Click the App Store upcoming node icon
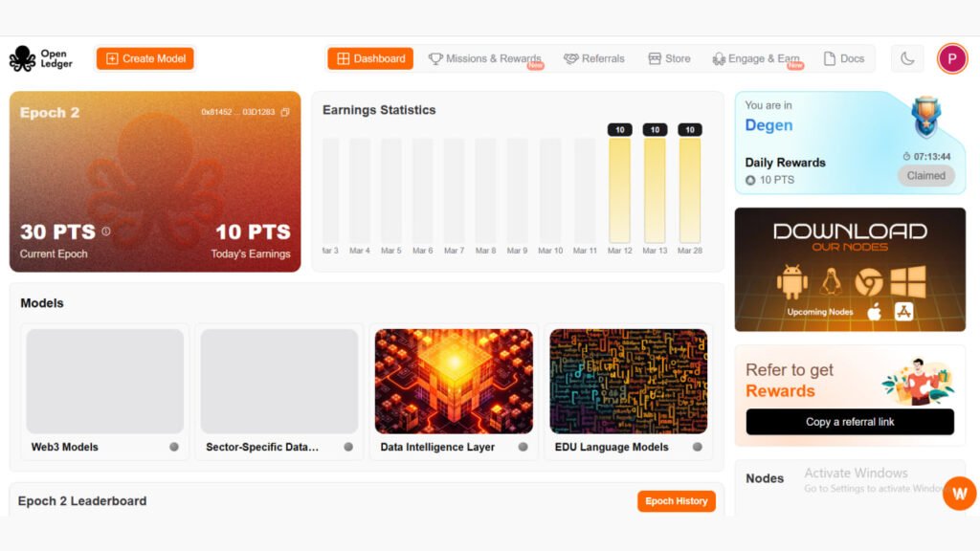The width and height of the screenshot is (980, 551). [903, 311]
